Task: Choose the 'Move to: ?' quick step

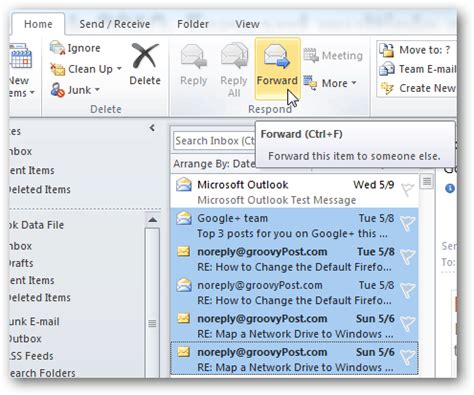Action: click(418, 50)
